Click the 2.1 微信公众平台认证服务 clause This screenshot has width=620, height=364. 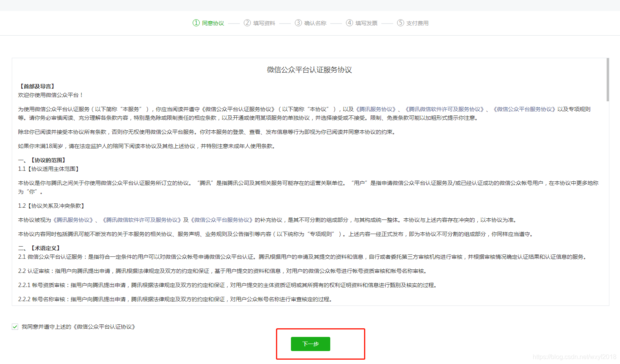coord(303,257)
